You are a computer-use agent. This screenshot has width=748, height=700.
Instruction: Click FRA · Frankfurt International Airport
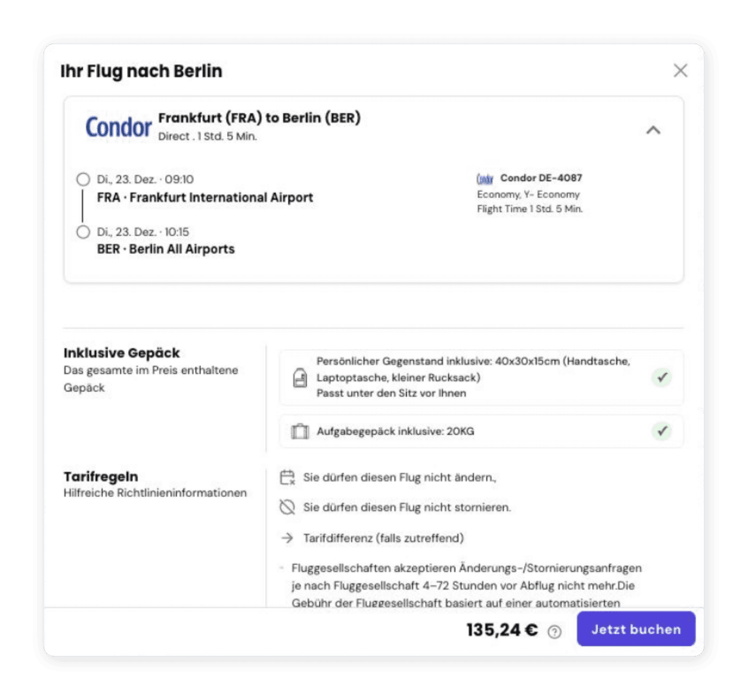[205, 198]
